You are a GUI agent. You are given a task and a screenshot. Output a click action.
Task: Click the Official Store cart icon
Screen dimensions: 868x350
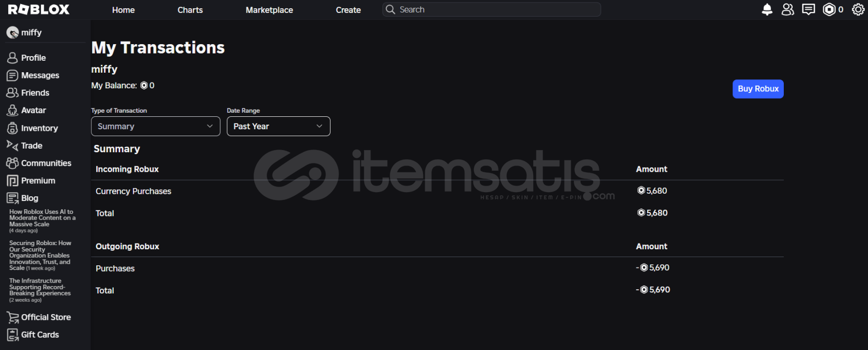tap(12, 317)
